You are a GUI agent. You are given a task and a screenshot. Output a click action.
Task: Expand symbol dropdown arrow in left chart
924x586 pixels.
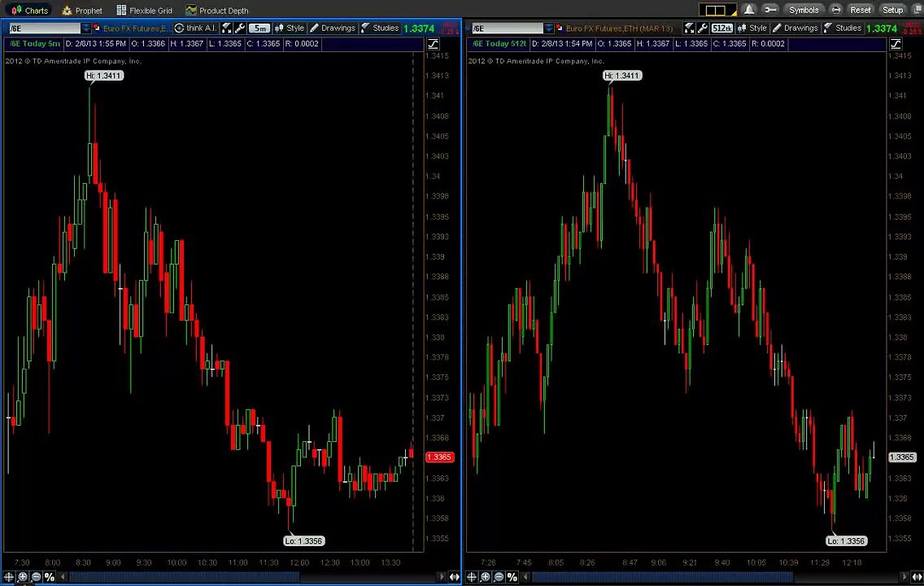(x=86, y=28)
